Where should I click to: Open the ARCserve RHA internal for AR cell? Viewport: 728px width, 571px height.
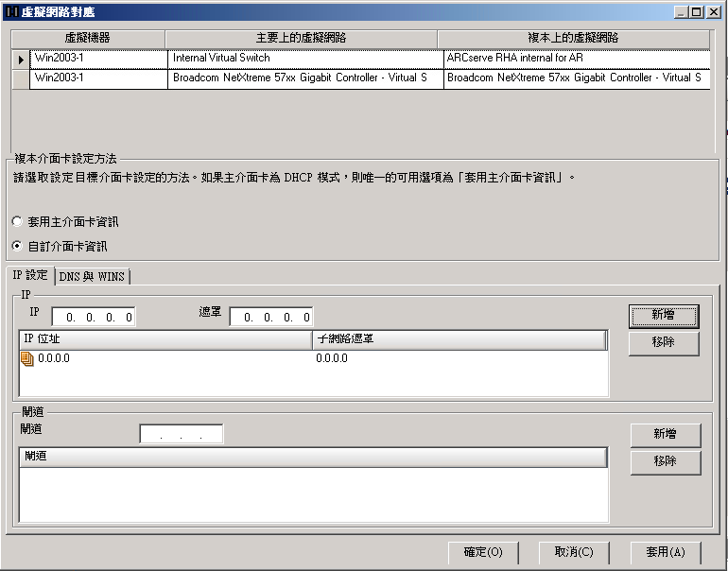pos(577,59)
